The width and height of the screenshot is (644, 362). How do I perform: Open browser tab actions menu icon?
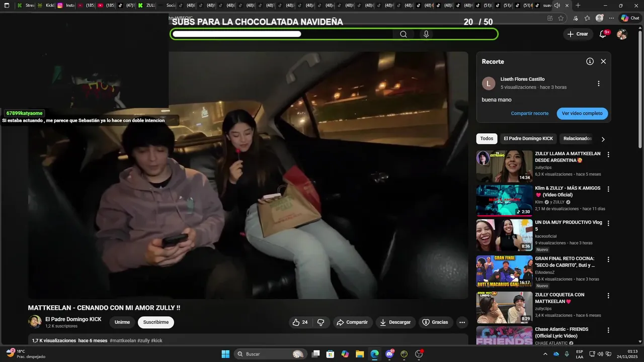(7, 6)
